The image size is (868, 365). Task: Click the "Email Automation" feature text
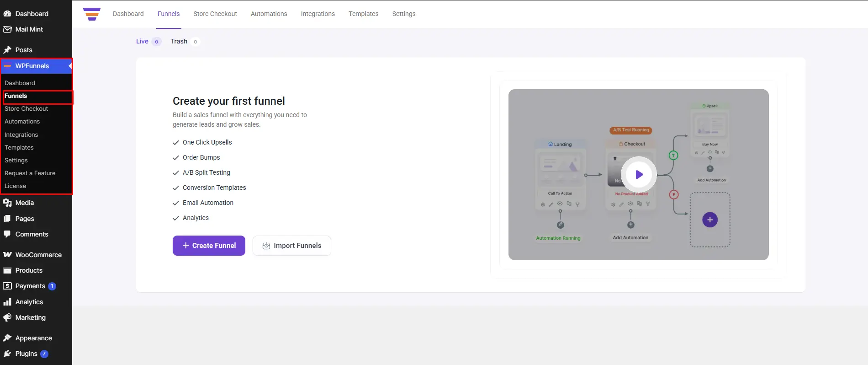coord(208,203)
